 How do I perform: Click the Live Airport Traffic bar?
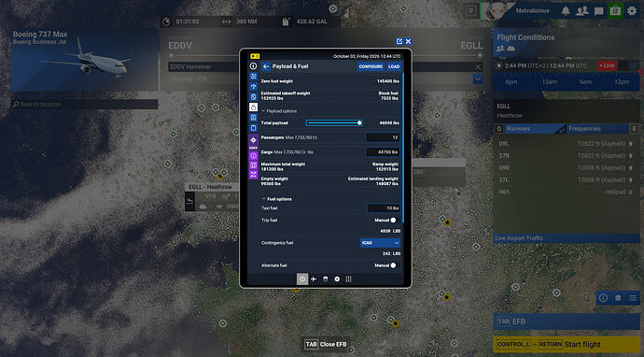567,238
